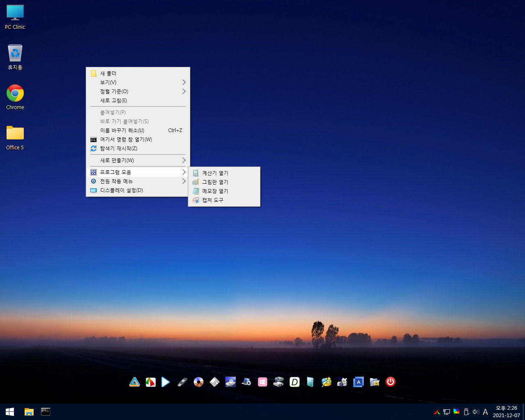
Task: Open the drive magnifier dock icon
Action: (231, 382)
